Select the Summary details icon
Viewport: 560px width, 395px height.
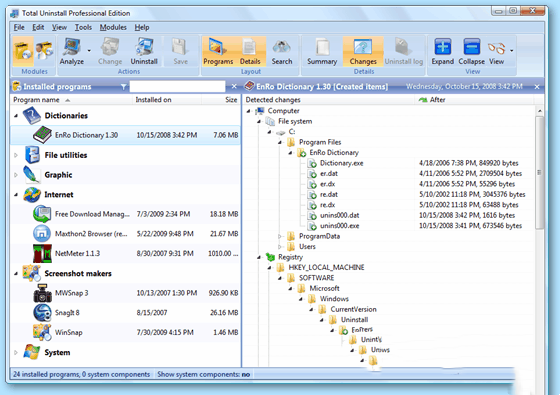tap(322, 52)
